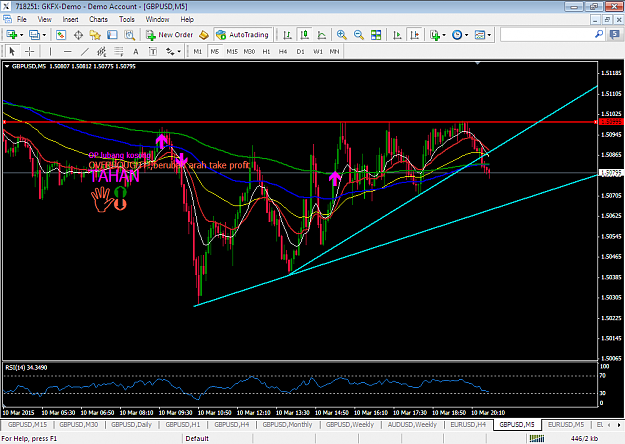This screenshot has height=444, width=625.
Task: Open the Window menu
Action: pos(157,19)
